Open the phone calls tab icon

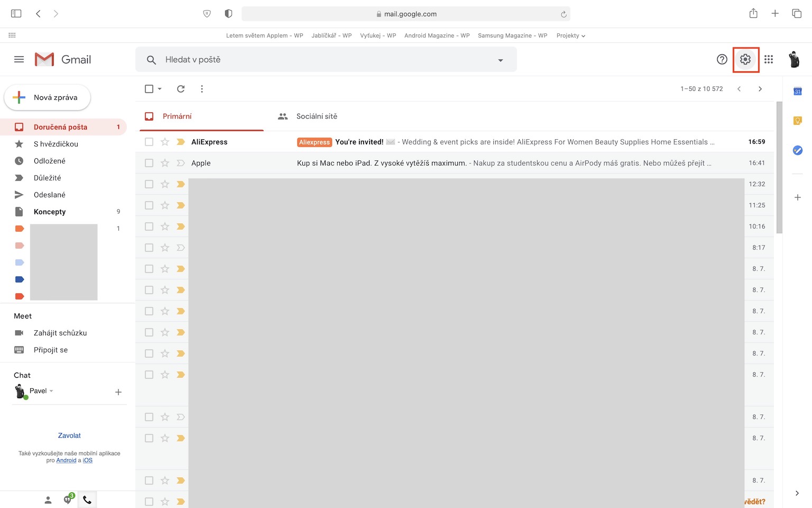pos(87,500)
